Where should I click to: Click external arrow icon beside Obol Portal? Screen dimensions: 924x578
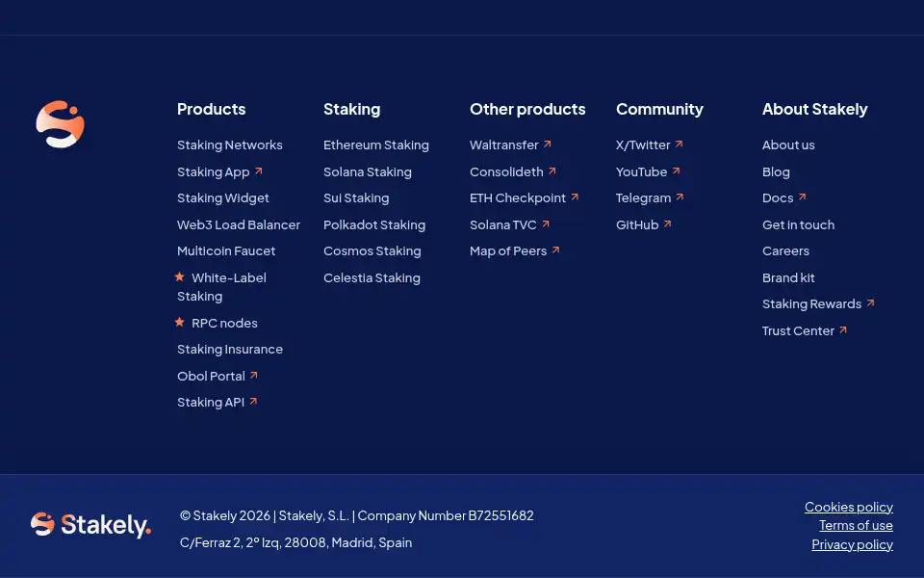(253, 375)
